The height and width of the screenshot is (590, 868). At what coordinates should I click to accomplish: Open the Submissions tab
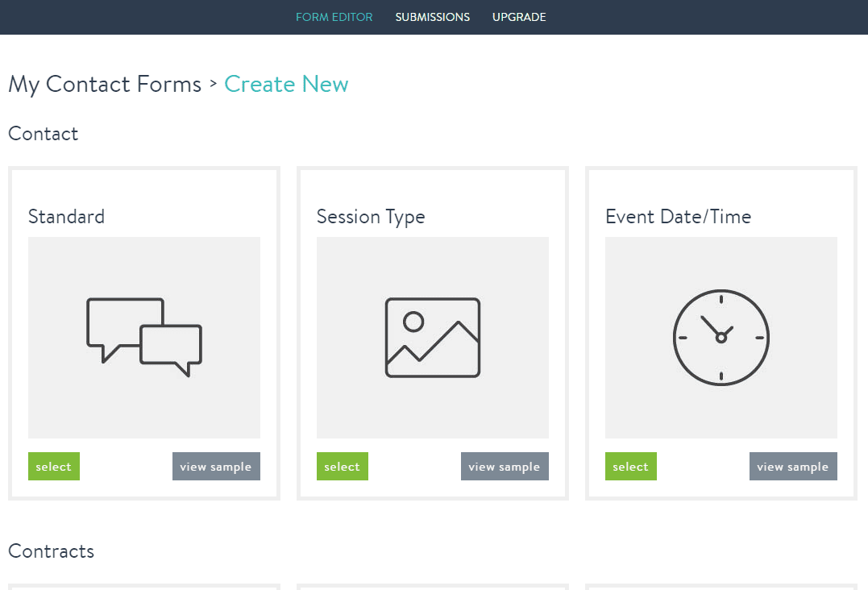(432, 17)
